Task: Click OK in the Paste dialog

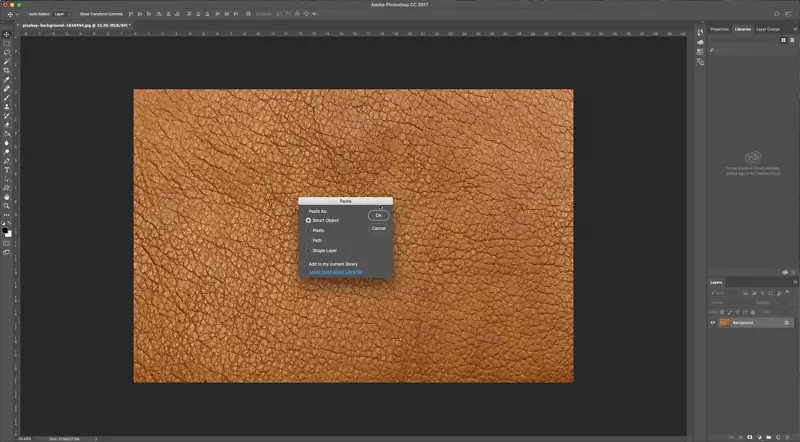Action: (379, 215)
